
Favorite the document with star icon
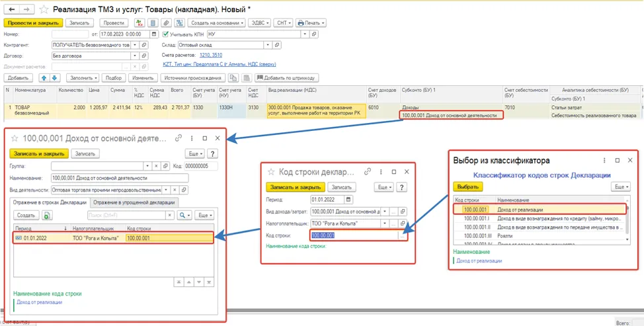44,9
